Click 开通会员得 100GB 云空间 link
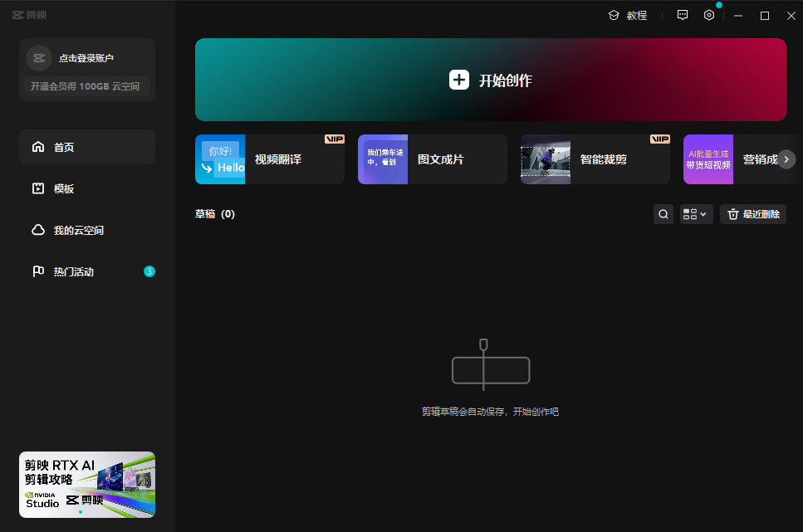The height and width of the screenshot is (532, 803). 86,86
